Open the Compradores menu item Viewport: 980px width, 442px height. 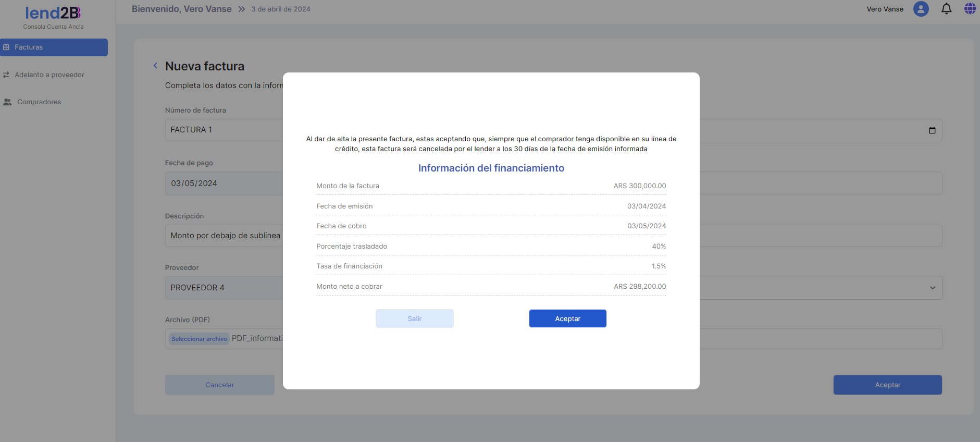point(39,102)
